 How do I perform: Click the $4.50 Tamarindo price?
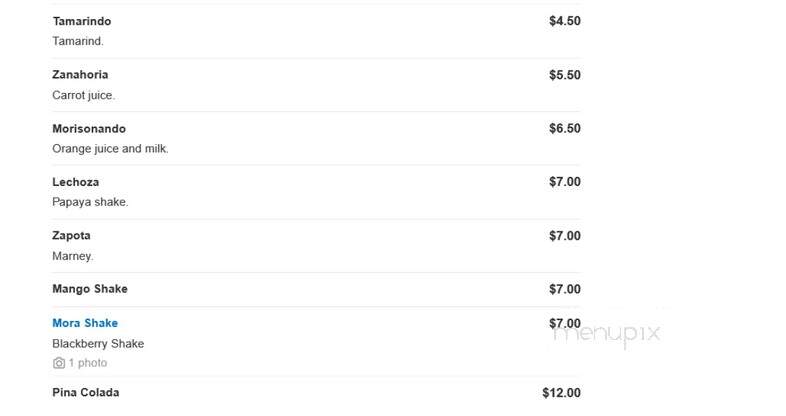tap(565, 21)
